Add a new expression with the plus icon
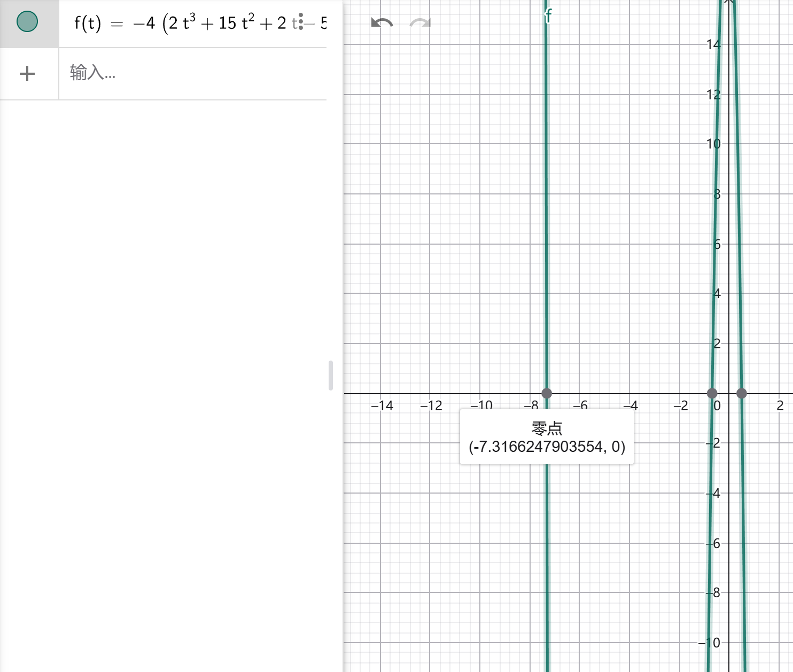 27,74
